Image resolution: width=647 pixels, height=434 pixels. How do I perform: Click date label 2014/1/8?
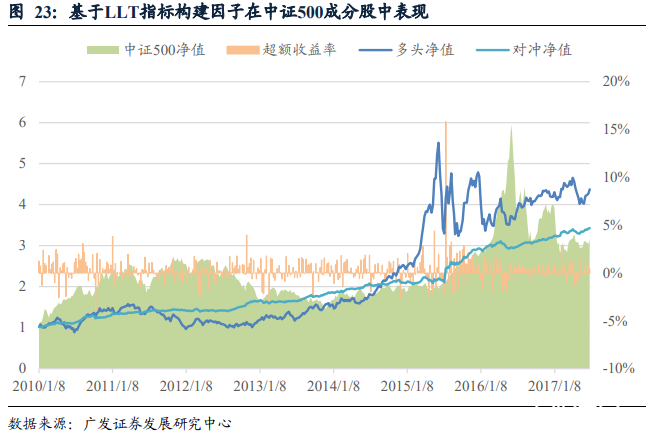click(x=333, y=386)
